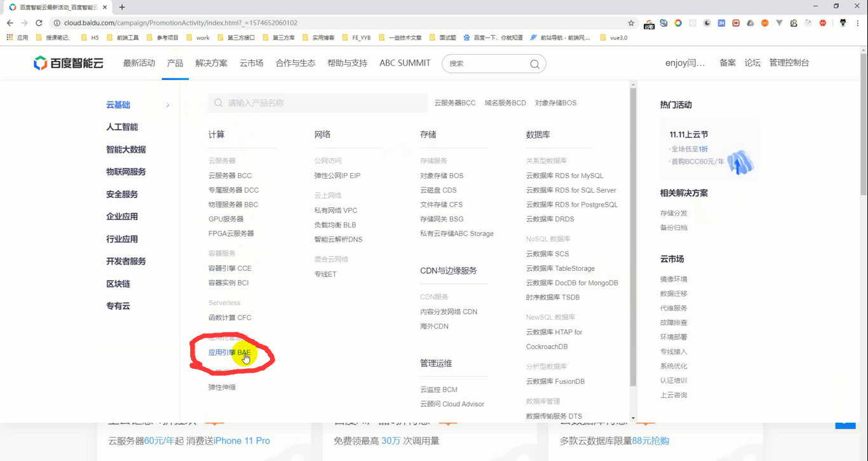Open the circled 应用引擎 BAE link

229,350
